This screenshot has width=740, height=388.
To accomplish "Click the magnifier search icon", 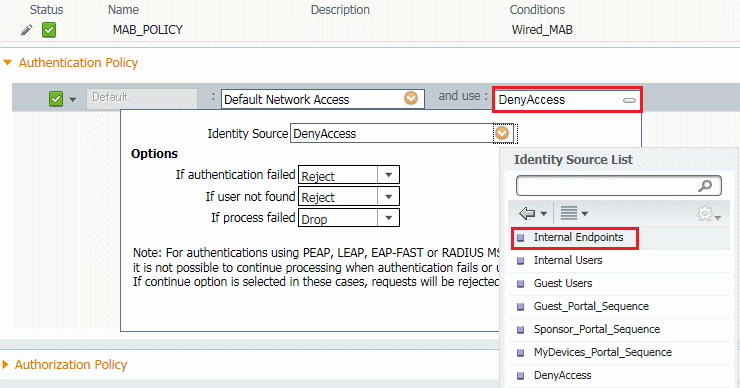I will [x=705, y=186].
